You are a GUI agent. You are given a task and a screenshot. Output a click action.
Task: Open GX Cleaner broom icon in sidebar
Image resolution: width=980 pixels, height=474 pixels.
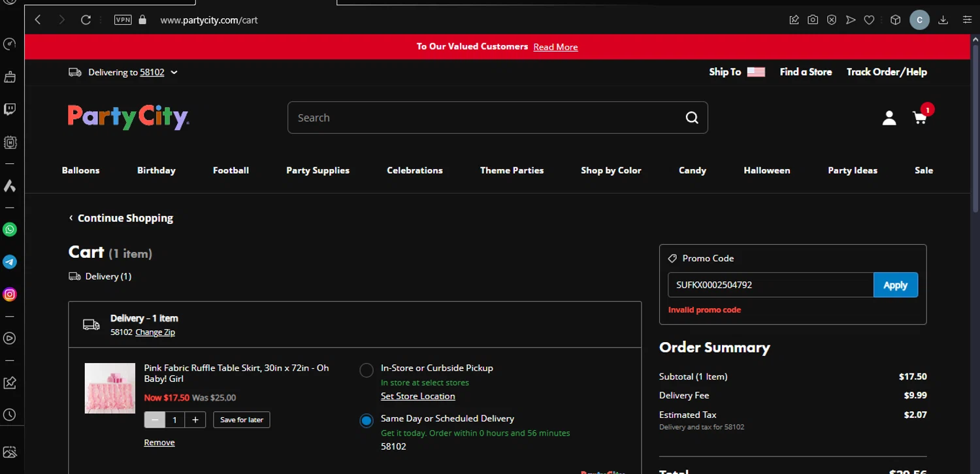10,77
